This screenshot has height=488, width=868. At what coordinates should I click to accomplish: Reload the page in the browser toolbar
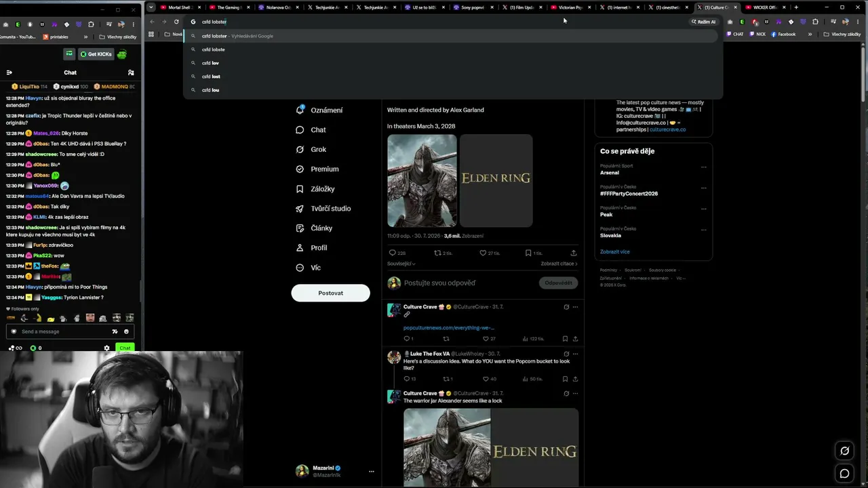pos(176,22)
